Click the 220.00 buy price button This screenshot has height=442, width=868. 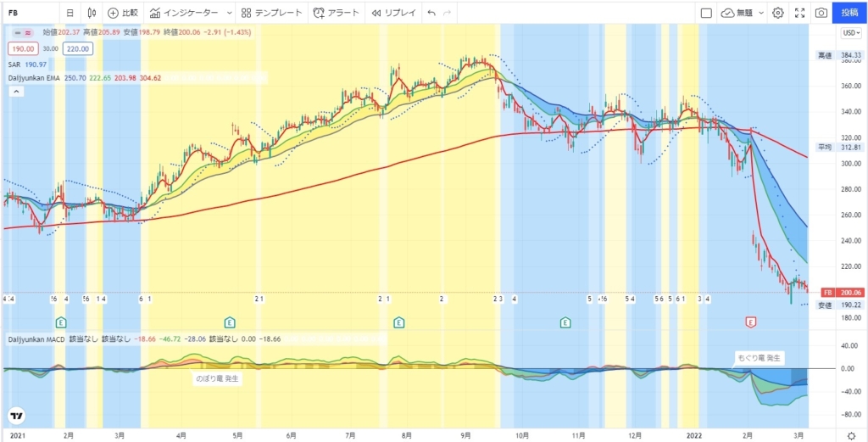pos(76,49)
